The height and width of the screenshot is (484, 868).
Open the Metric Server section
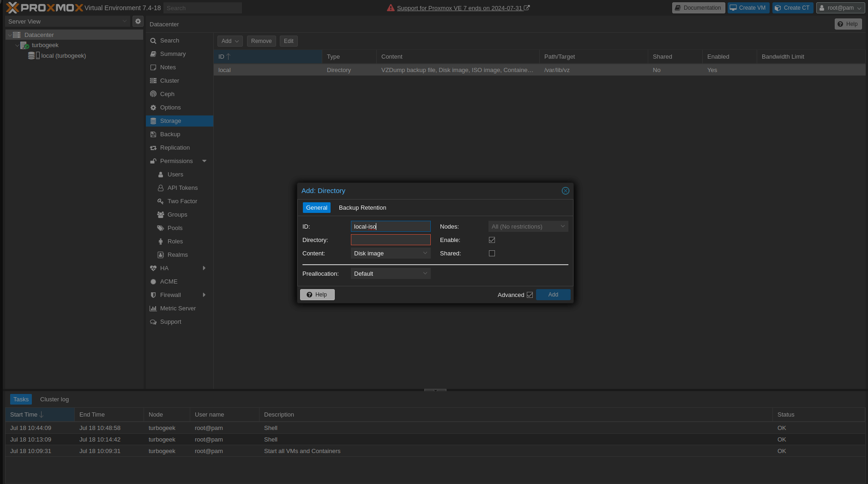(x=178, y=309)
